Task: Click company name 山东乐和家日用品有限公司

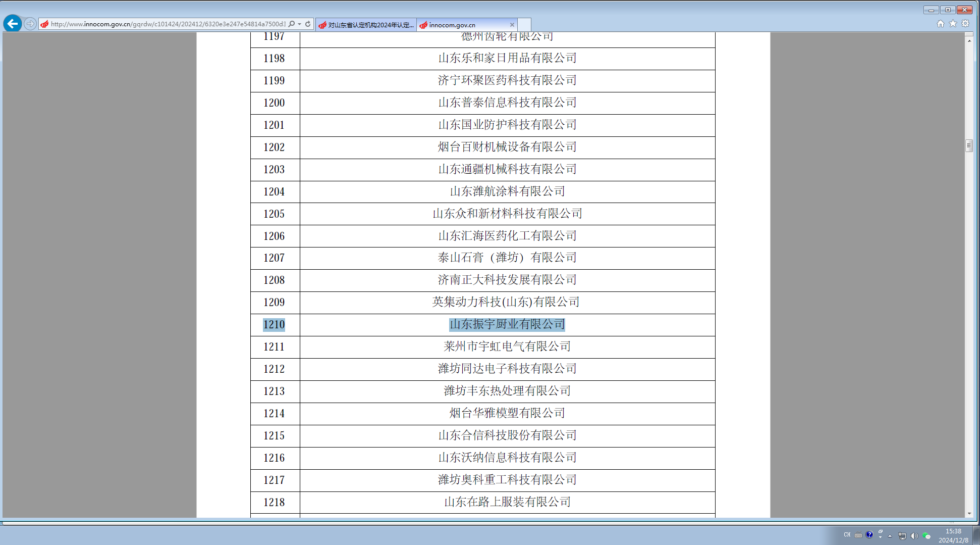Action: (507, 58)
